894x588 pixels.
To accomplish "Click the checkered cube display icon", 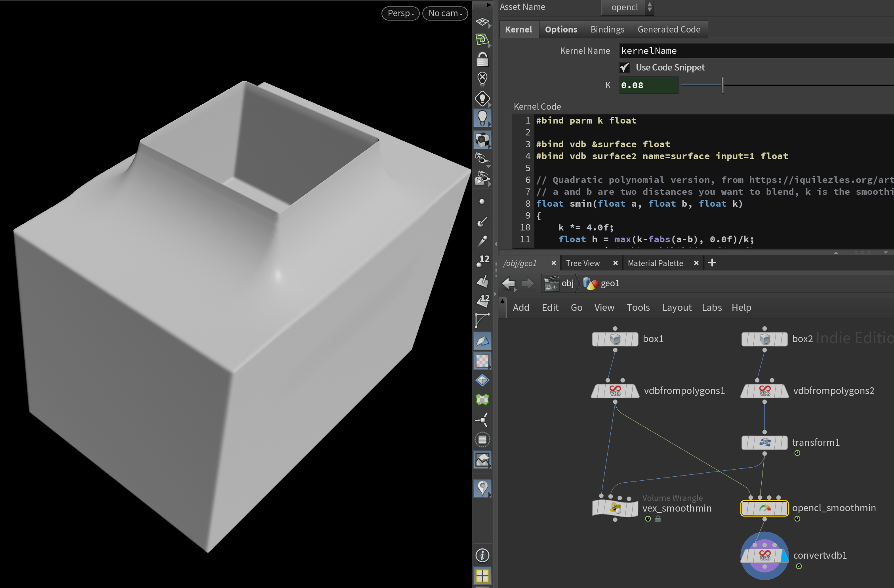I will (482, 140).
